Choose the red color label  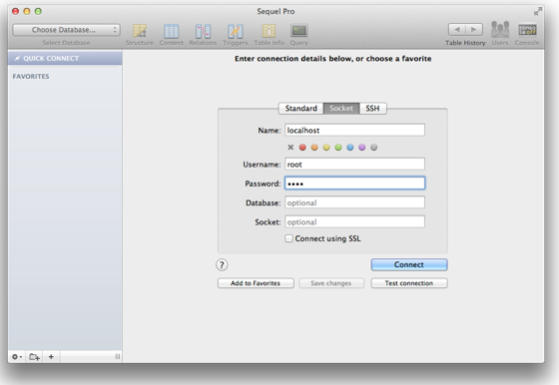pos(302,147)
